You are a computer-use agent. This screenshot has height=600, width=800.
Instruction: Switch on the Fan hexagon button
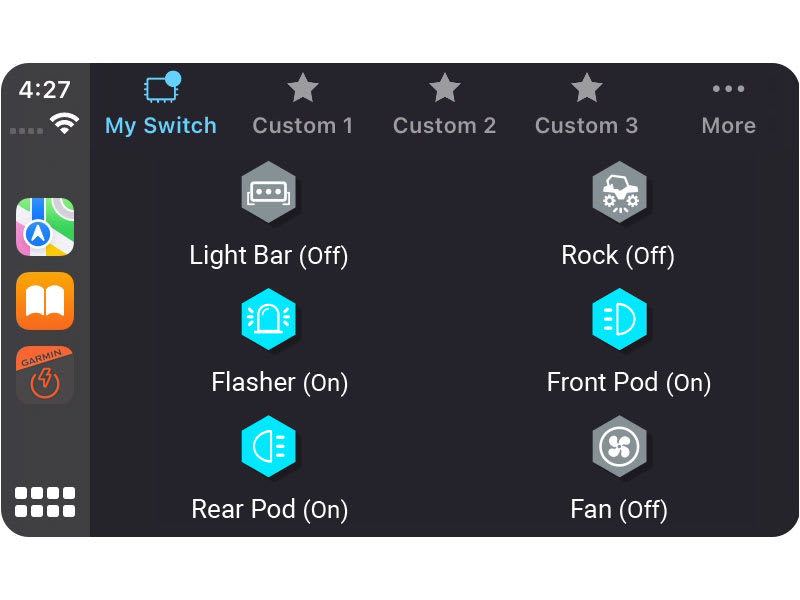coord(619,446)
